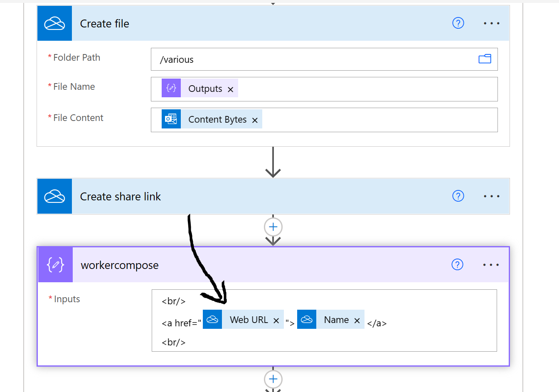The height and width of the screenshot is (392, 559).
Task: Click the workercompose compose icon
Action: tap(56, 264)
